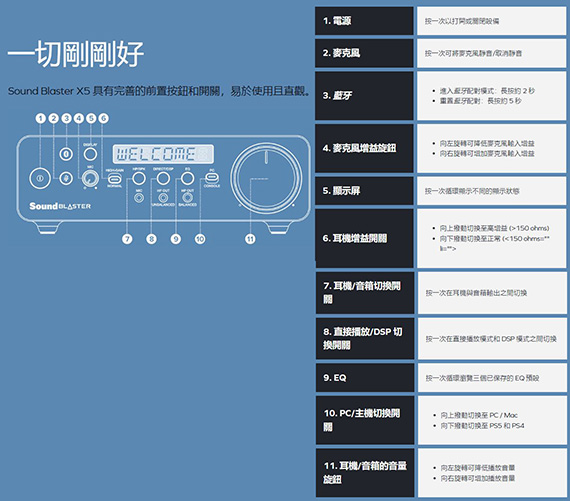
Task: Click the description mentioning "PC / Mac"
Action: 492,420
